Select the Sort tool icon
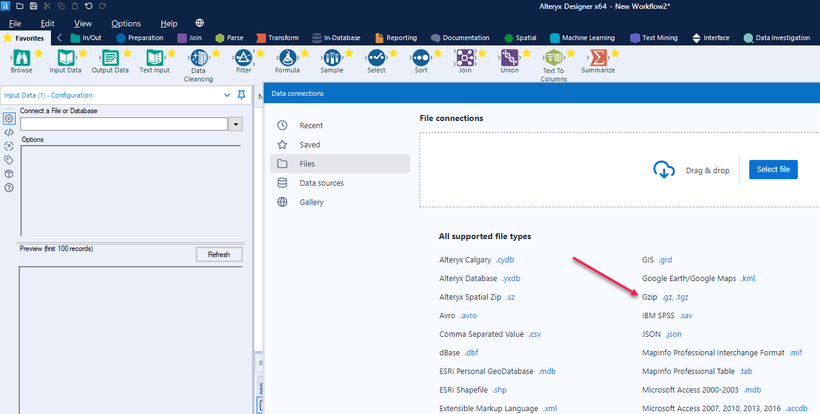 click(420, 58)
